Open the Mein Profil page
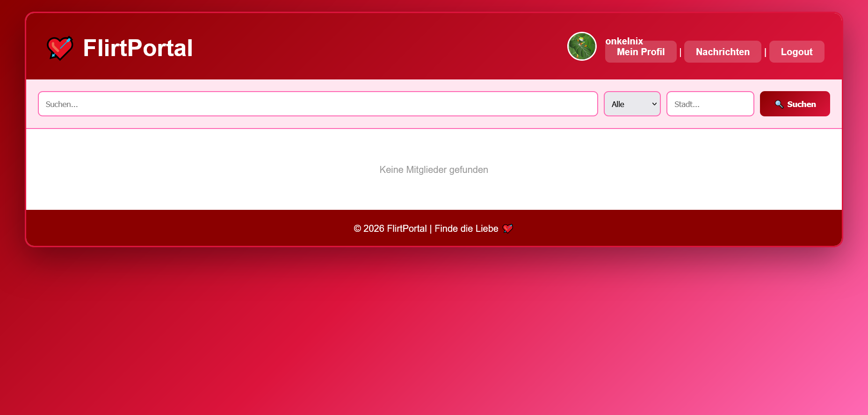Viewport: 868px width, 415px height. click(x=641, y=52)
